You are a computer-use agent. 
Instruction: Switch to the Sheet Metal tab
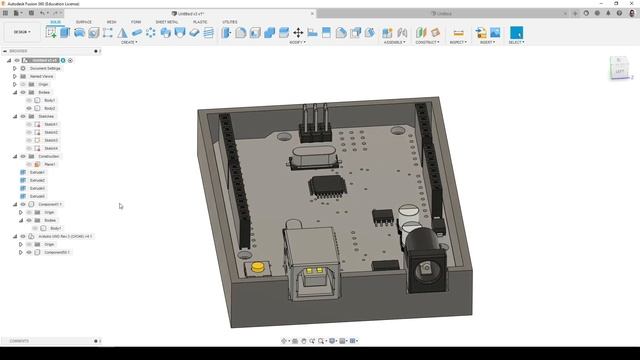click(x=167, y=22)
